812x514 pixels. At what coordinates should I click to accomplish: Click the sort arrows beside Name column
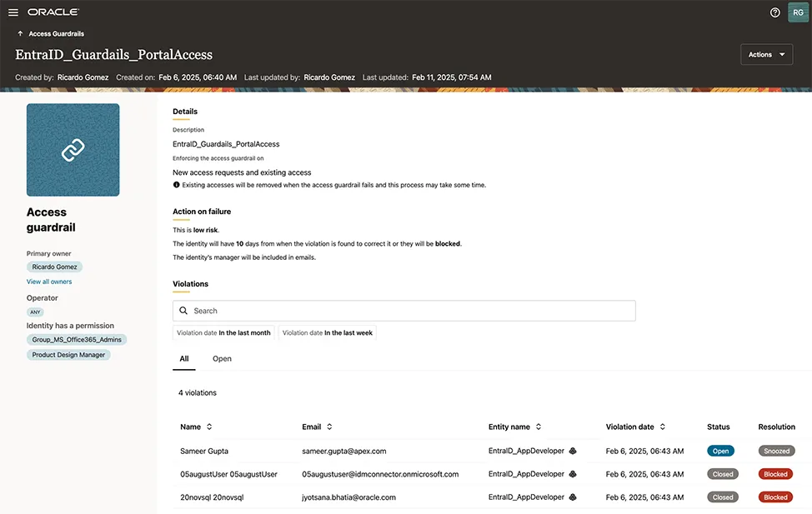pos(209,427)
